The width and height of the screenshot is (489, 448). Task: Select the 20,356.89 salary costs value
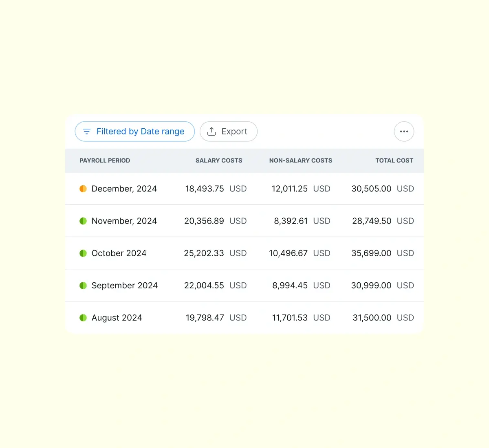(x=204, y=221)
